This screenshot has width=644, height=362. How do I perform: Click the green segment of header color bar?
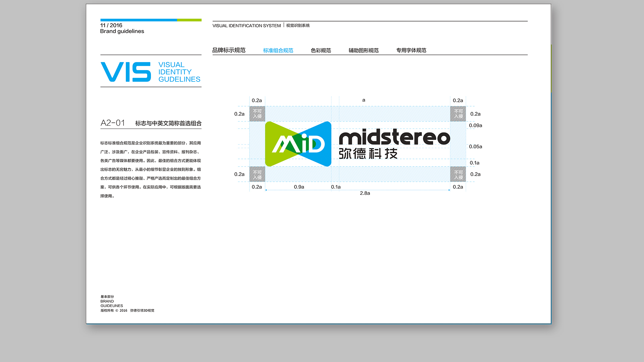tap(189, 20)
